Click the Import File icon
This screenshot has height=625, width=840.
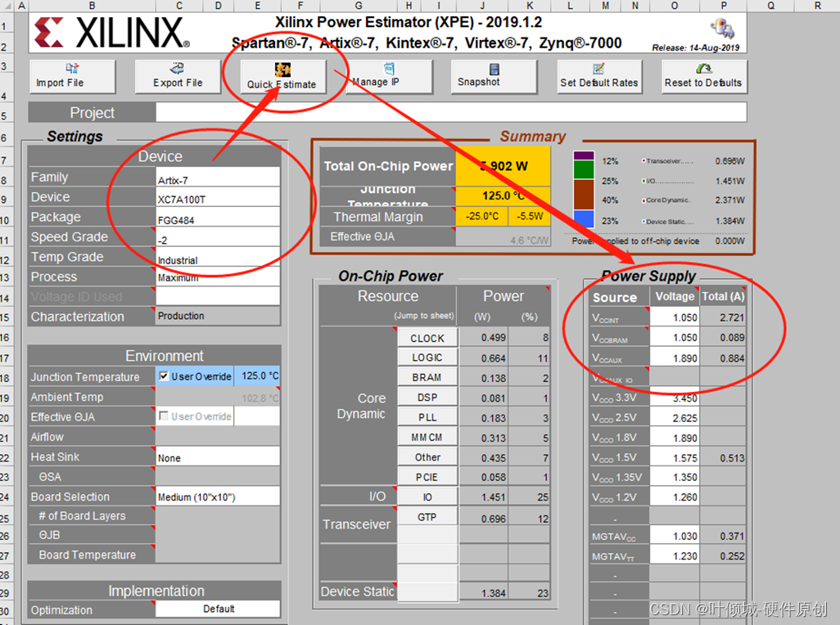(x=72, y=69)
